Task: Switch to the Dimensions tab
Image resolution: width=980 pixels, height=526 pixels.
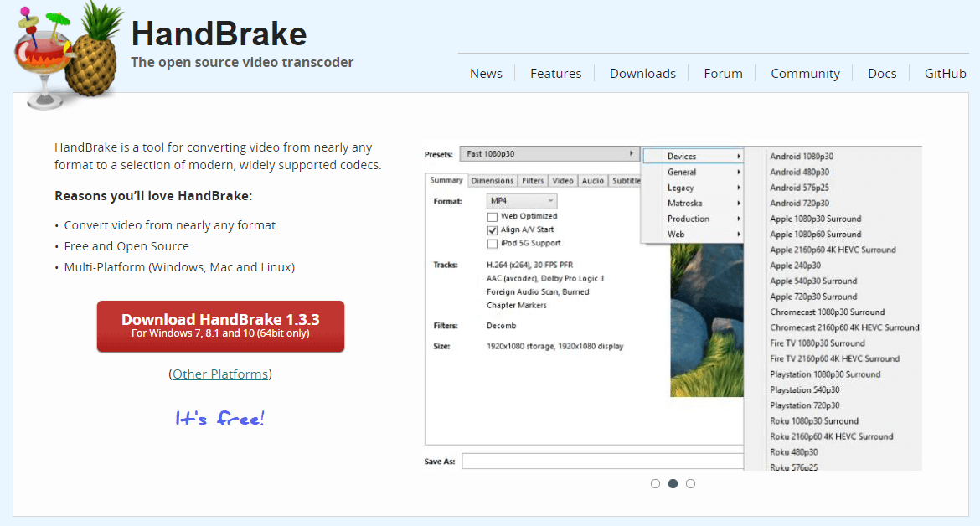Action: (x=492, y=181)
